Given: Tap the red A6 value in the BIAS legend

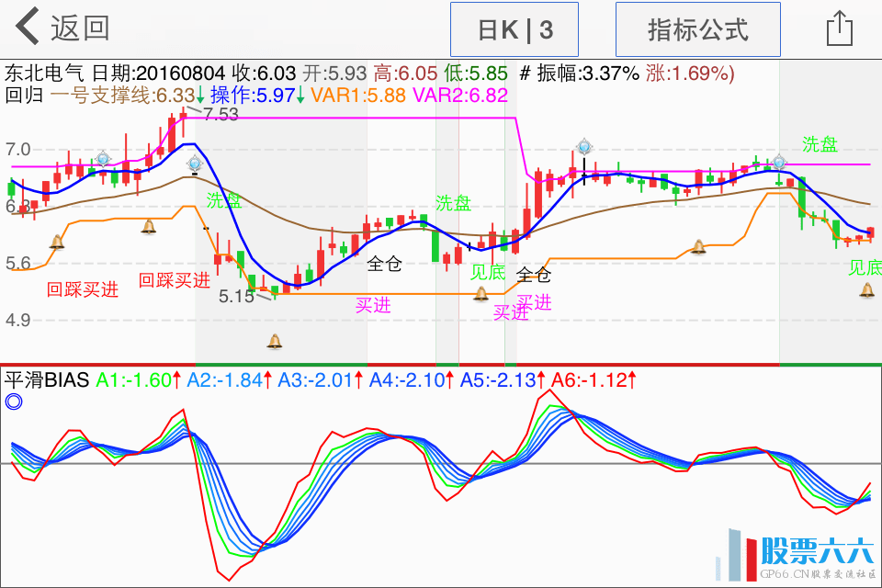Looking at the screenshot, I should click(593, 379).
